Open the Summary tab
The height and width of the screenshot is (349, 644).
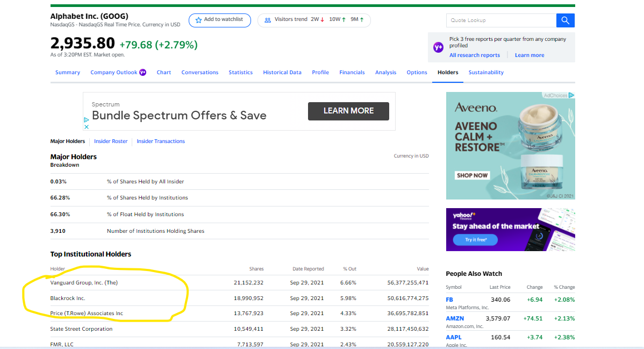(68, 73)
